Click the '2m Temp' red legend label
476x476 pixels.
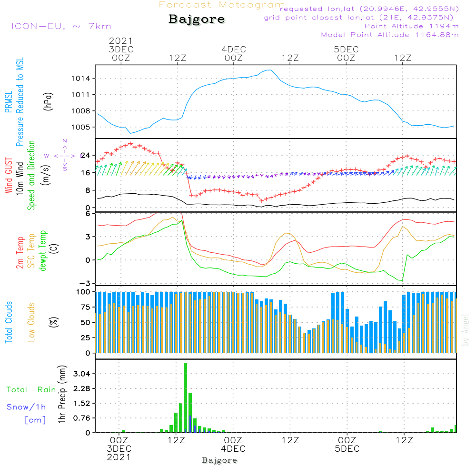(20, 253)
